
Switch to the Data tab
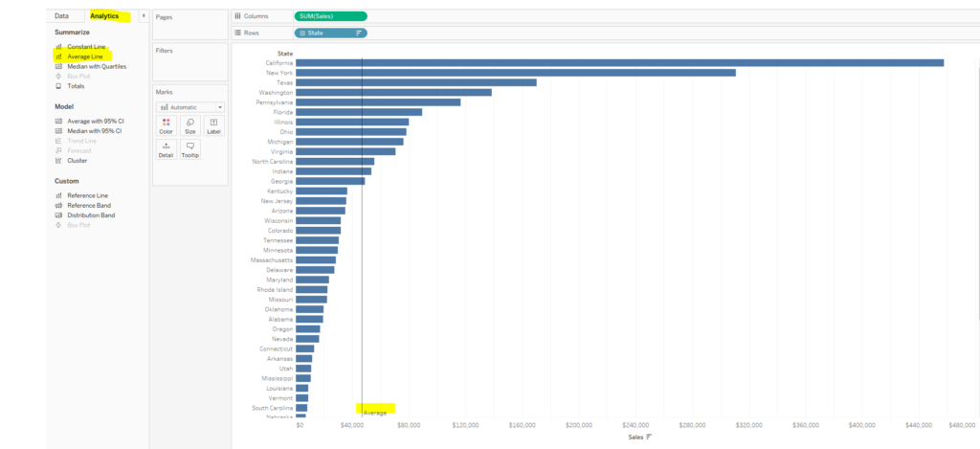tap(61, 15)
